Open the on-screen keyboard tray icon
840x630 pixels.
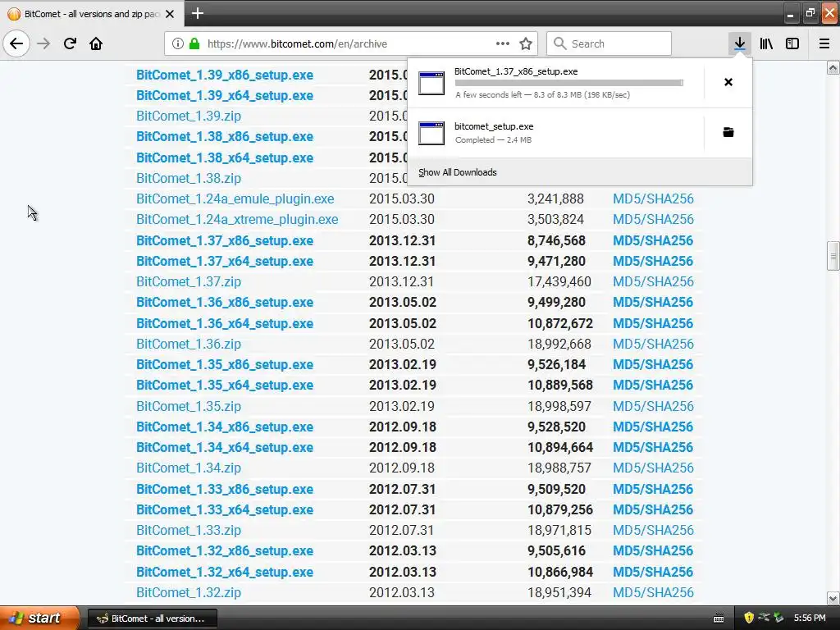pyautogui.click(x=719, y=619)
